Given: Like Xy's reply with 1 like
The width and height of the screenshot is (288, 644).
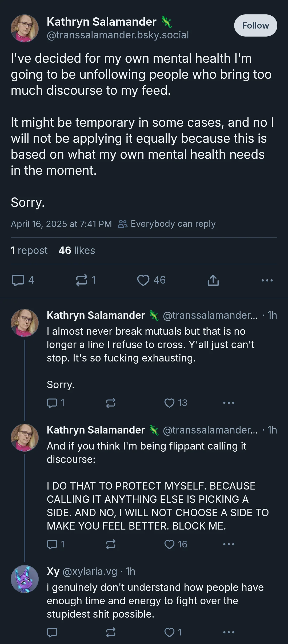Looking at the screenshot, I should click(x=173, y=632).
